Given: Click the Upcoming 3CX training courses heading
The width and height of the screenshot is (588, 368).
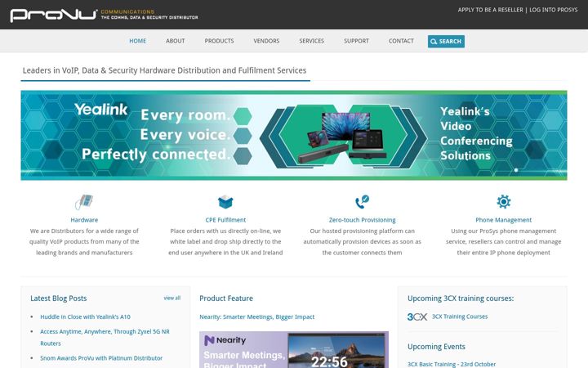Looking at the screenshot, I should (461, 298).
